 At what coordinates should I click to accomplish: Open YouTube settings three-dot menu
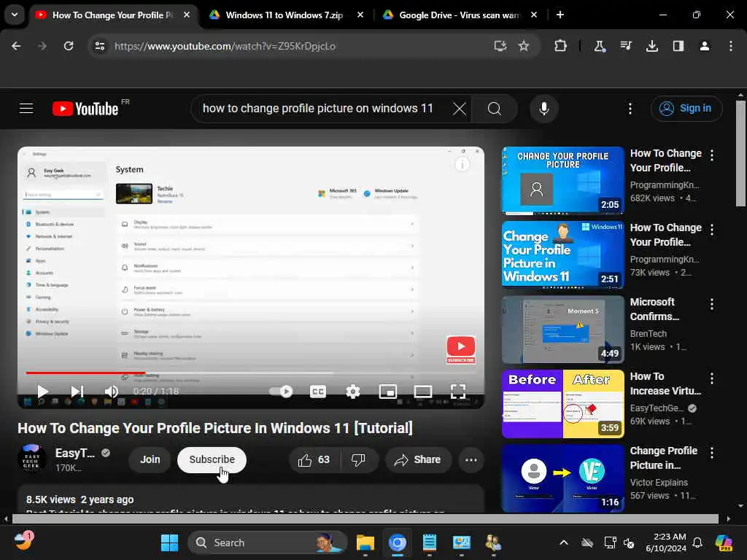[x=630, y=109]
